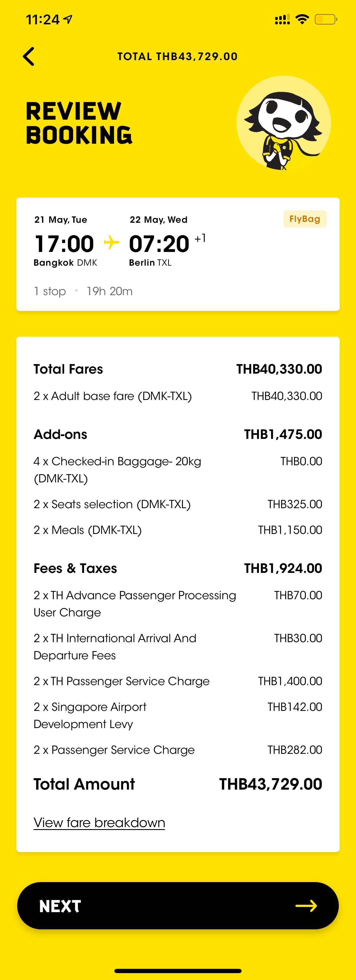
Task: Tap the TOTAL THB43,729.00 header
Action: tap(177, 56)
